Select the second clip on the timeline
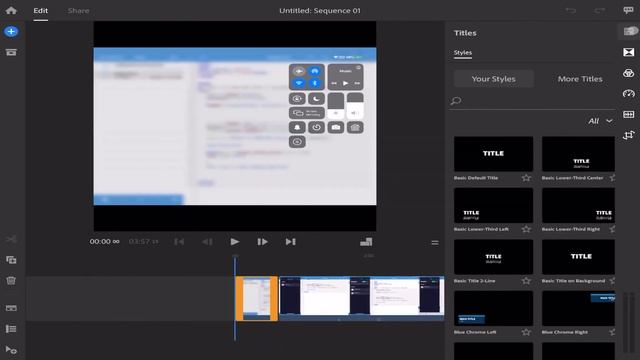This screenshot has width=640, height=360. [361, 298]
